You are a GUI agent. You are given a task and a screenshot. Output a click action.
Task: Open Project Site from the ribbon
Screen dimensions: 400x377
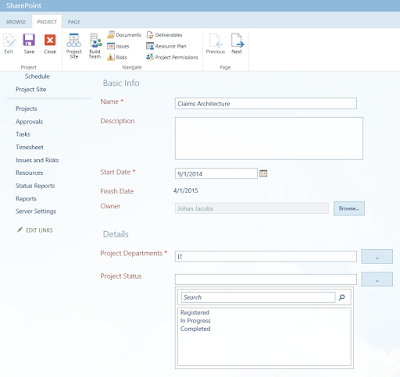[74, 46]
